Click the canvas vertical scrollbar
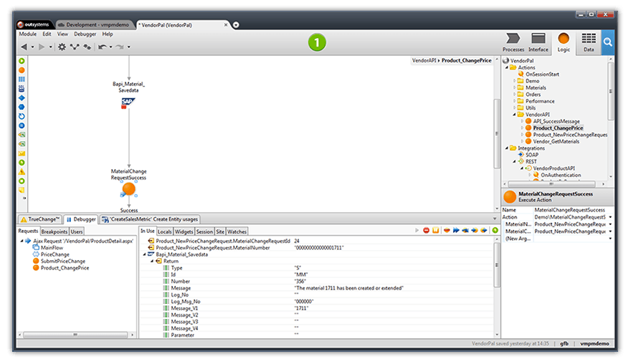The width and height of the screenshot is (631, 364). coord(497,133)
